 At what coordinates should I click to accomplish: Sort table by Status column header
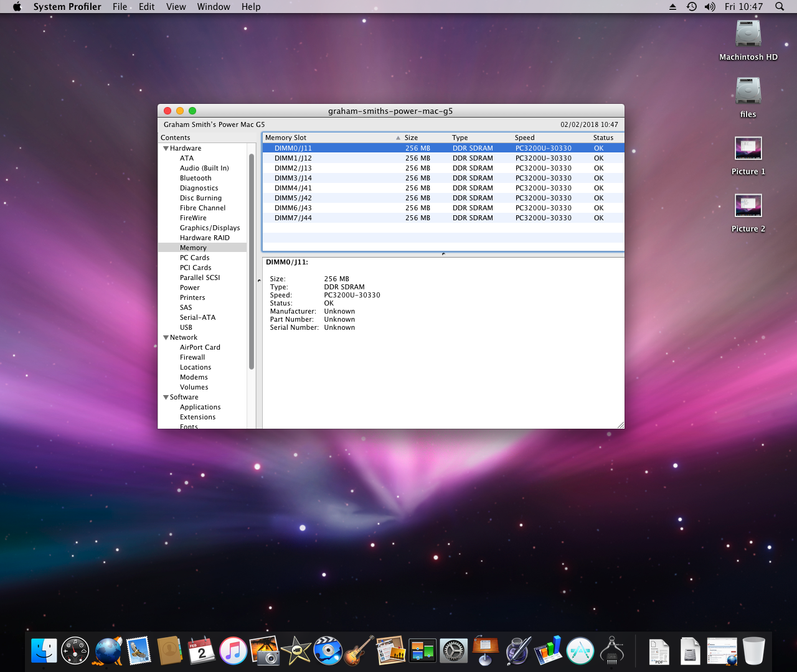tap(608, 138)
